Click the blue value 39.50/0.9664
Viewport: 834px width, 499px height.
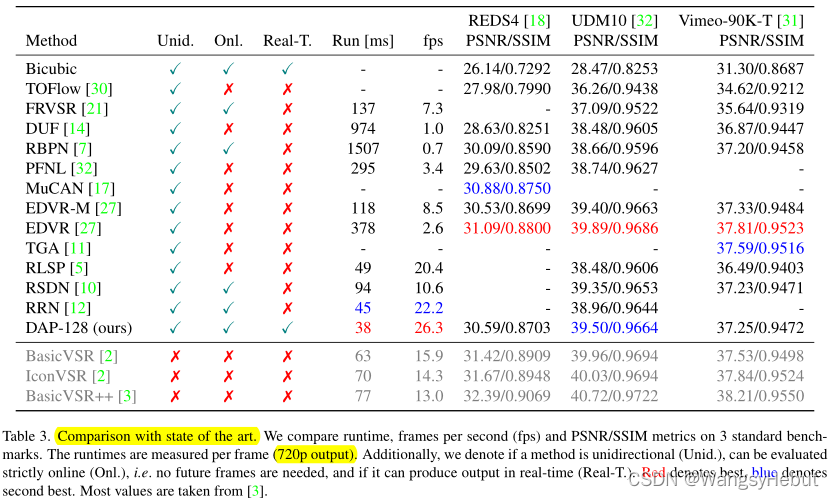pyautogui.click(x=614, y=328)
